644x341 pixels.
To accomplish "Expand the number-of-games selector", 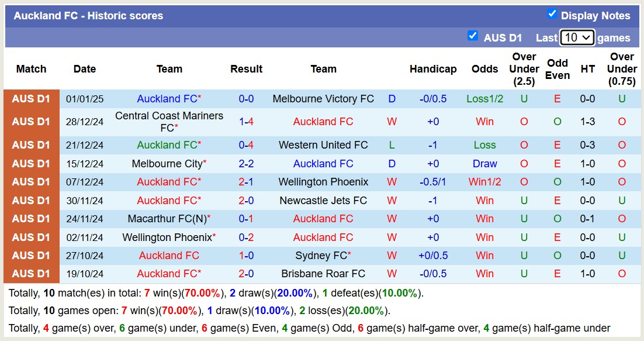I will tap(577, 37).
